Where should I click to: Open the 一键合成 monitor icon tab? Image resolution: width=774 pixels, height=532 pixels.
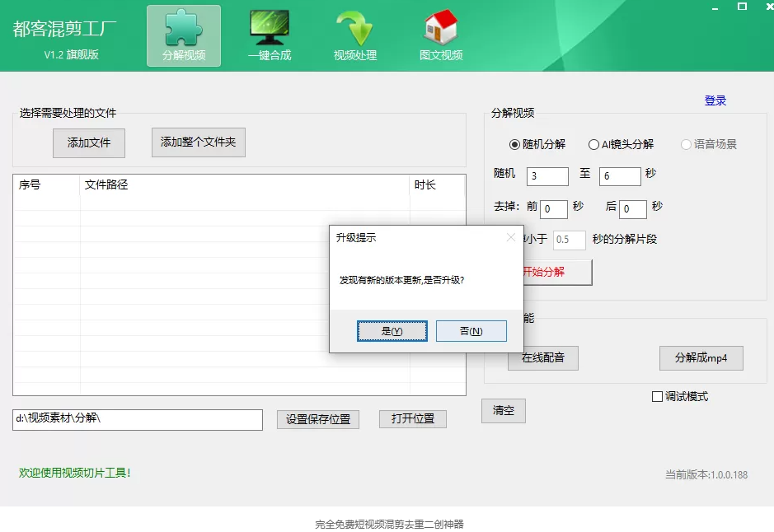click(x=270, y=36)
